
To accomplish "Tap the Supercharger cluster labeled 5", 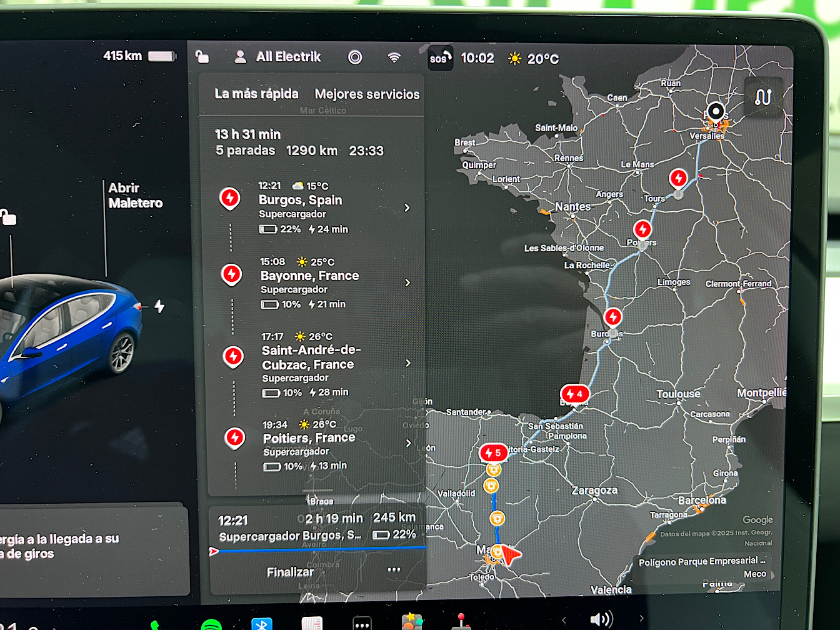I will (494, 452).
